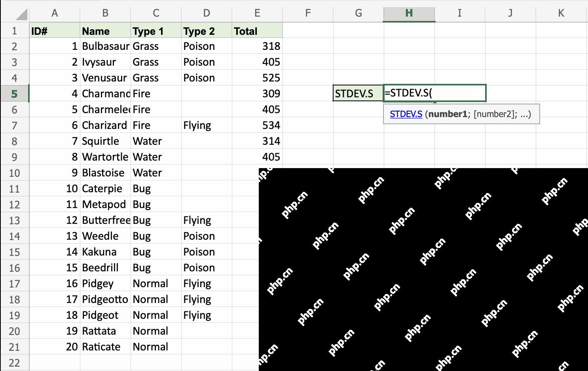Click the Blastoise name cell
This screenshot has width=588, height=371.
(x=105, y=173)
